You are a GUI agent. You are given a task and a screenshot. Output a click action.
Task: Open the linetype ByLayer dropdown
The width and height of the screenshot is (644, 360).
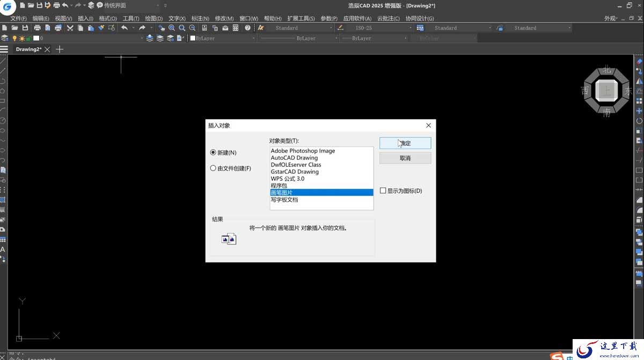[299, 39]
